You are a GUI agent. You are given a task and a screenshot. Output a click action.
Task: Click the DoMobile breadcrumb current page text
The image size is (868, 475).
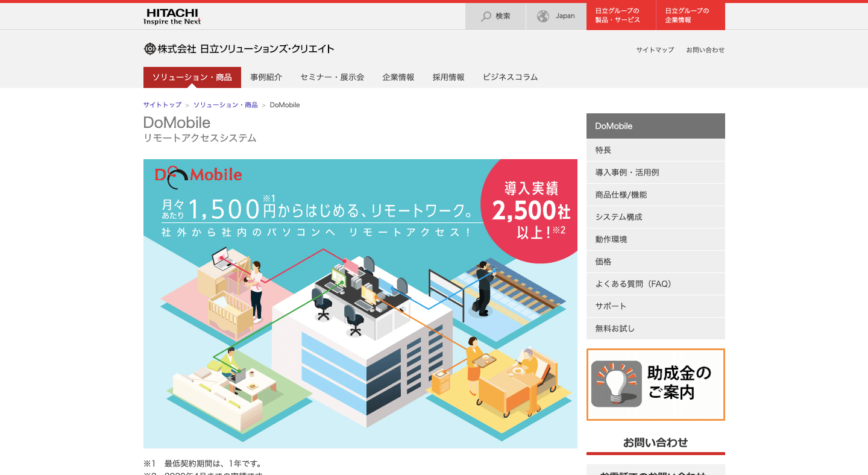click(285, 105)
